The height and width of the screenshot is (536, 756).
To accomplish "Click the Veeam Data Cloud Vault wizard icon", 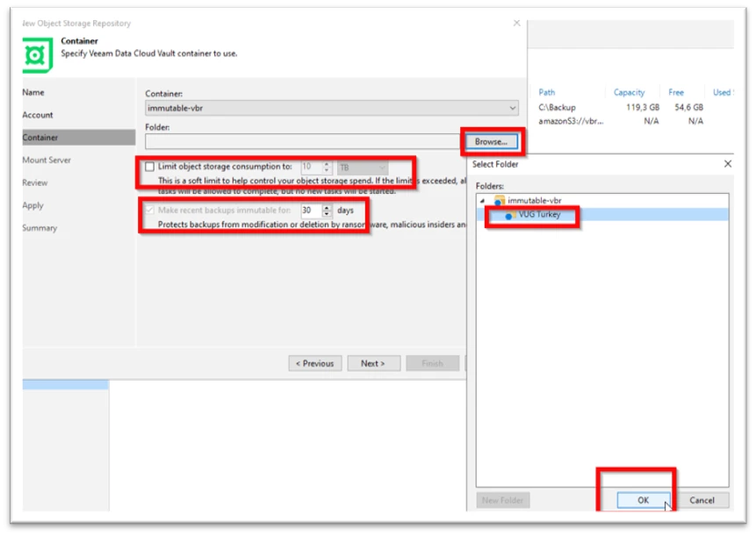I will click(x=37, y=55).
